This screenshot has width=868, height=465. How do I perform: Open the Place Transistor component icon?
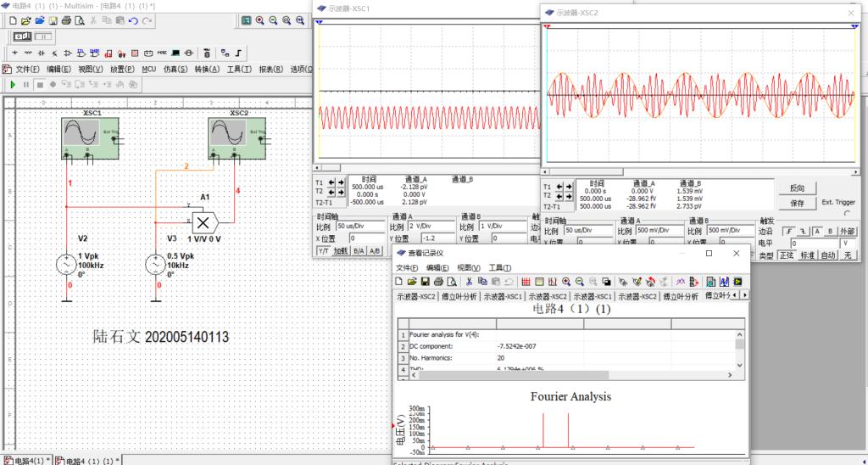coord(54,53)
